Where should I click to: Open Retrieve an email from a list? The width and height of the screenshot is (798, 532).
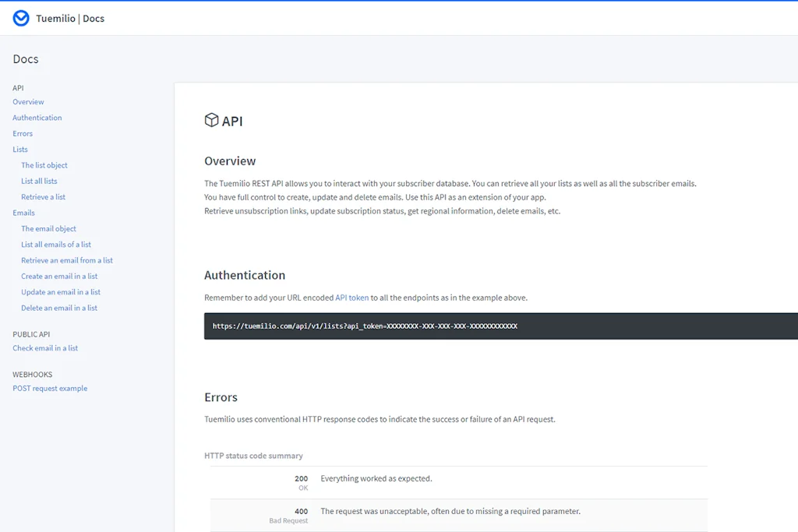tap(67, 260)
